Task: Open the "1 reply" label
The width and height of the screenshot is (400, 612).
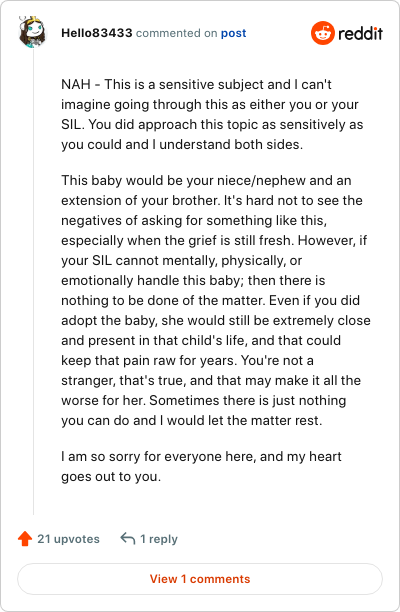Action: 159,539
